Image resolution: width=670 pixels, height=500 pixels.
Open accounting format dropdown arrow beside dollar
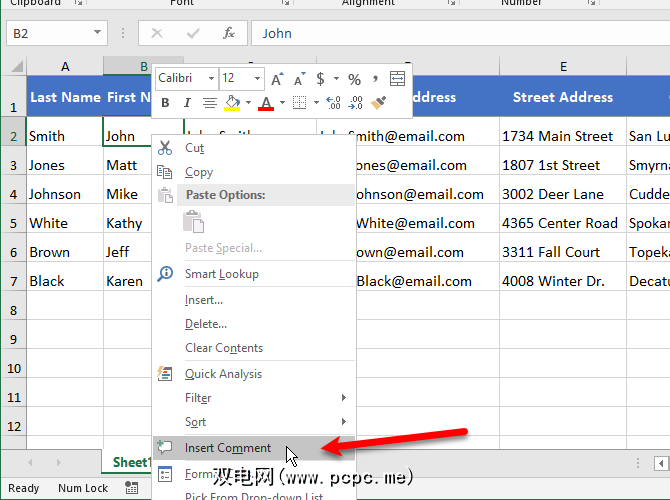tap(336, 79)
